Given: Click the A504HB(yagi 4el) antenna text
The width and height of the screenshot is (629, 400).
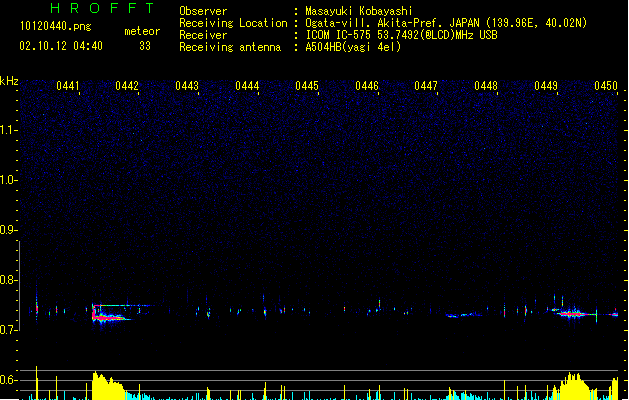Looking at the screenshot, I should pyautogui.click(x=353, y=47).
